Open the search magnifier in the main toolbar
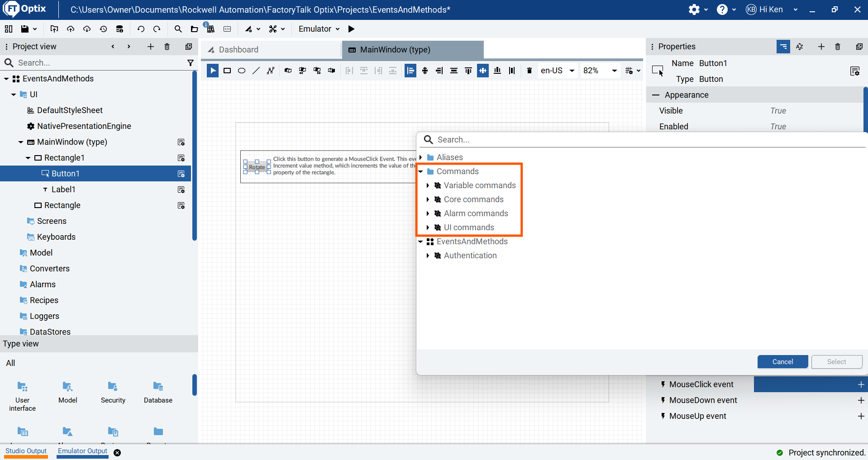Image resolution: width=868 pixels, height=460 pixels. pos(178,29)
